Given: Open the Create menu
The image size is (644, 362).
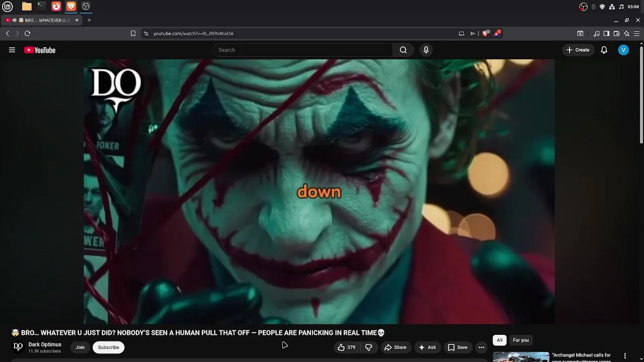Looking at the screenshot, I should click(578, 50).
